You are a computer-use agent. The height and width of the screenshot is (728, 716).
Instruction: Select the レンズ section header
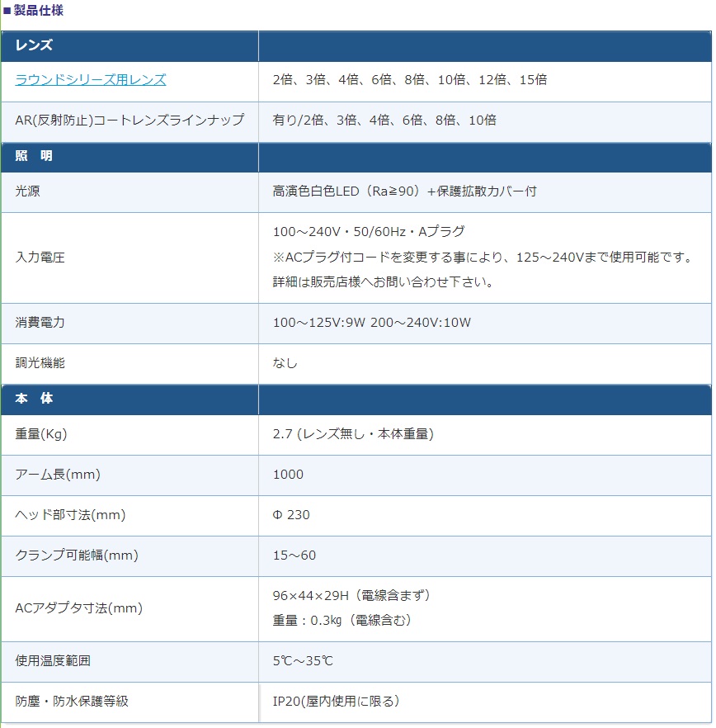tap(34, 45)
